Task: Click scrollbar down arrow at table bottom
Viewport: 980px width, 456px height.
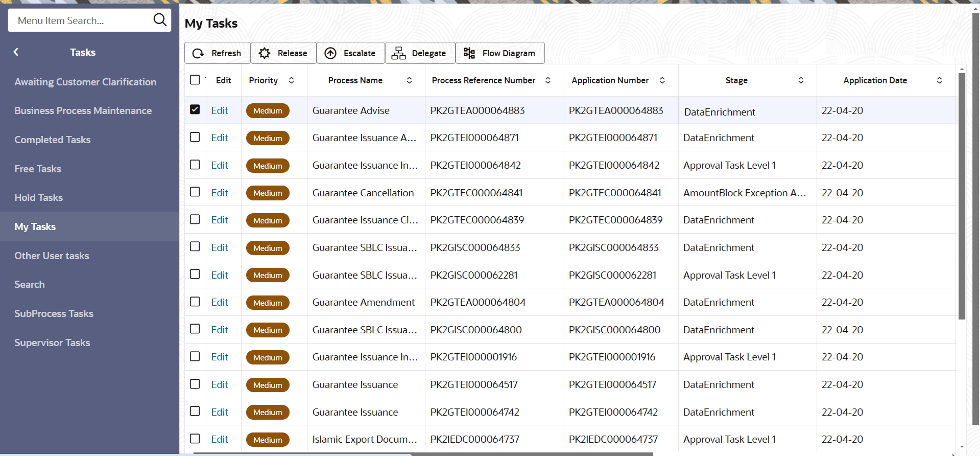Action: pos(962,447)
